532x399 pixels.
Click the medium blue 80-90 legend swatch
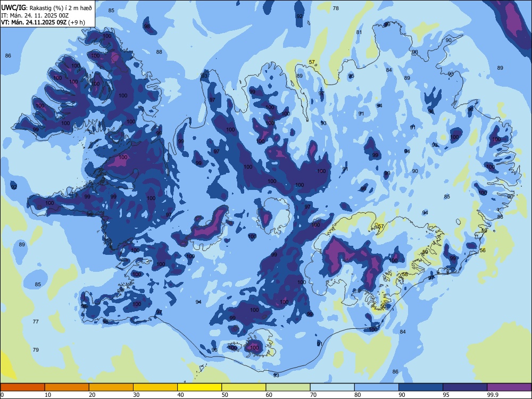(x=377, y=387)
